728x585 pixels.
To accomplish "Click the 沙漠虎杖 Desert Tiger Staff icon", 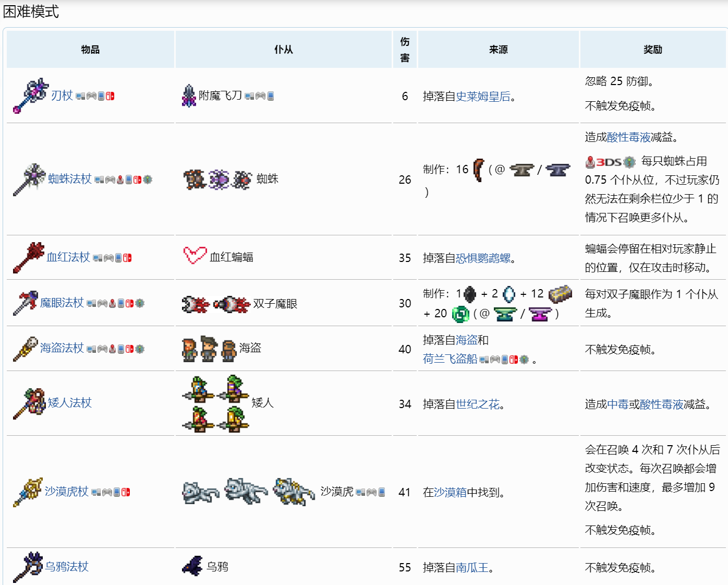I will pyautogui.click(x=28, y=492).
